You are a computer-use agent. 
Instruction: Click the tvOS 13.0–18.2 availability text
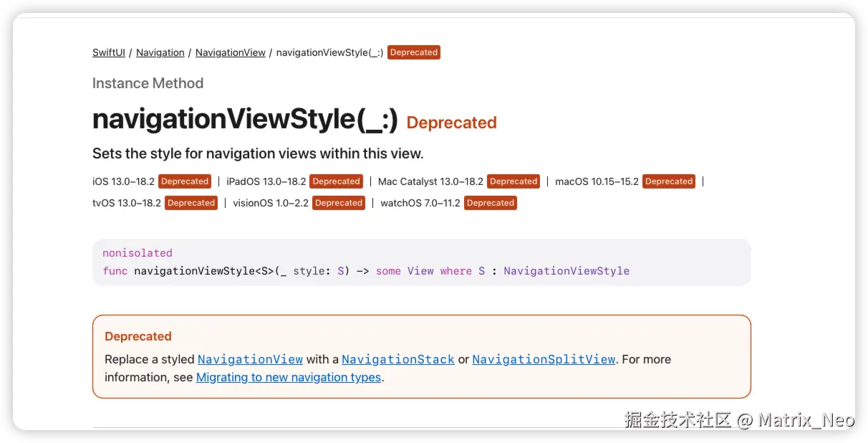[x=127, y=203]
